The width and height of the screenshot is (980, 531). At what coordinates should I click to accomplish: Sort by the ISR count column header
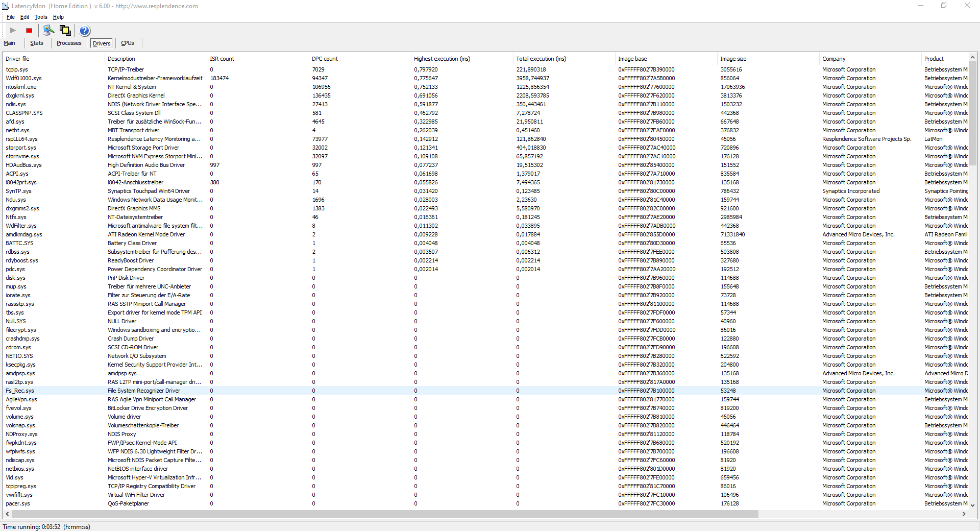click(258, 59)
